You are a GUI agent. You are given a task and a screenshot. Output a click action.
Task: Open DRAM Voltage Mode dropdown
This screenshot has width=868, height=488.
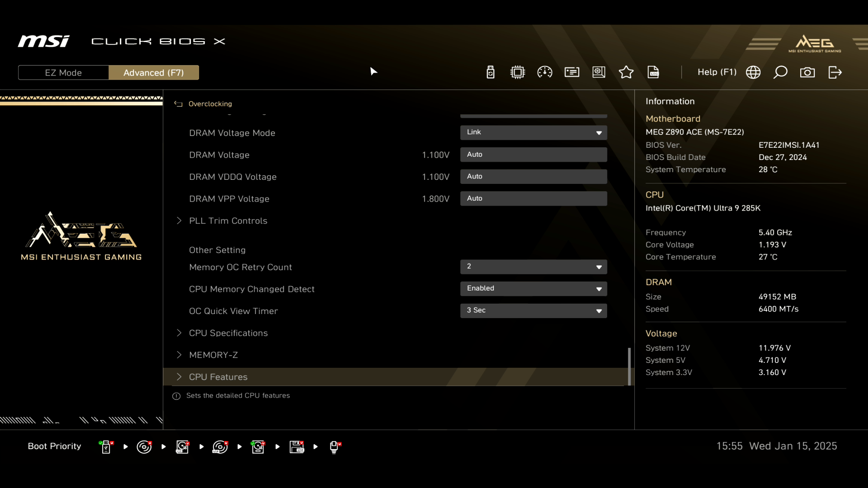[x=533, y=132]
